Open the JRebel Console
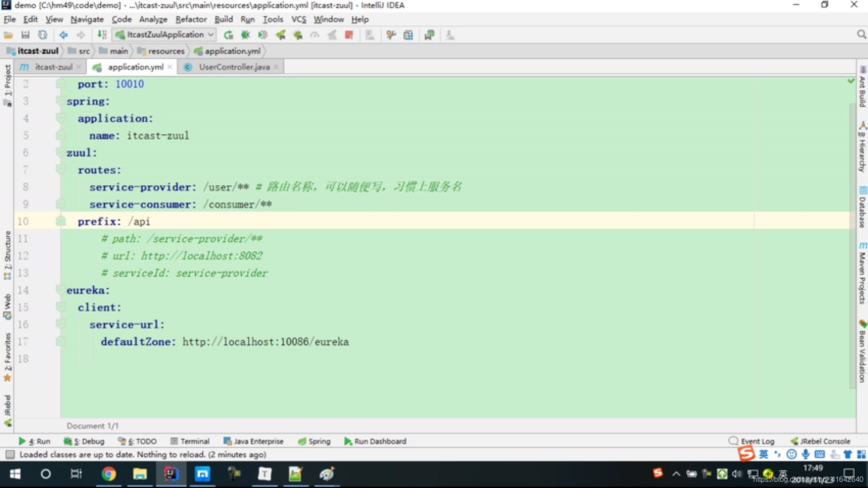This screenshot has width=868, height=488. [820, 441]
